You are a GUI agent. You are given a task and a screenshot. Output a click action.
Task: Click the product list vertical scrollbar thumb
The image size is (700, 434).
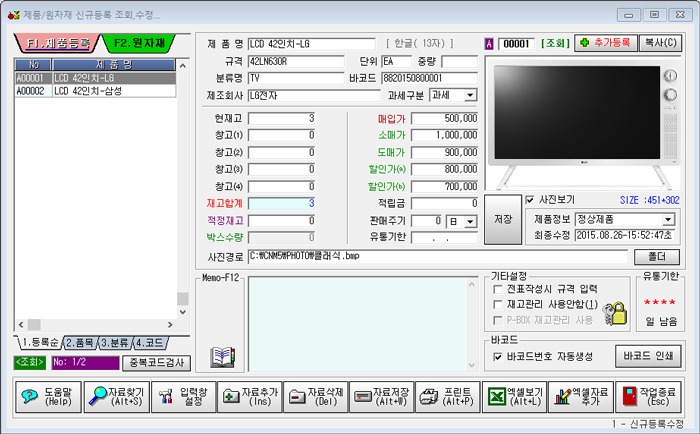click(x=183, y=298)
